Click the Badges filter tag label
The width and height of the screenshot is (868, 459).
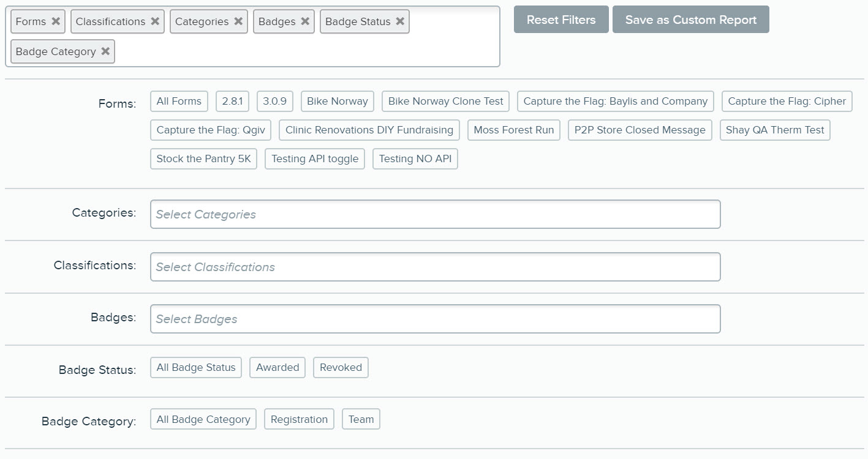[277, 21]
